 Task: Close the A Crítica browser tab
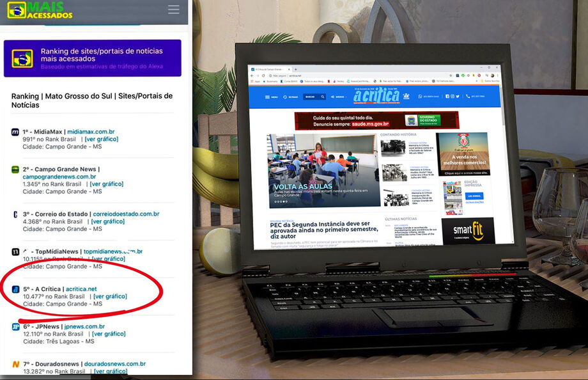click(289, 70)
